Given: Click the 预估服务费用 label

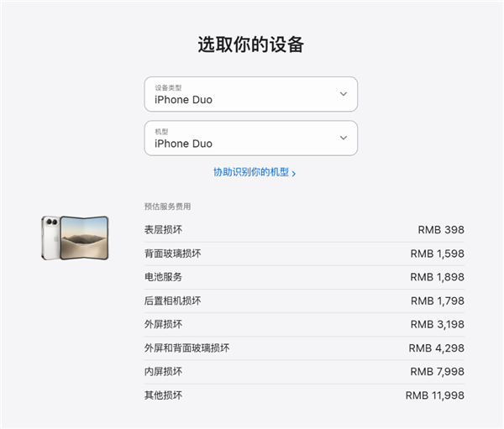Looking at the screenshot, I should pos(167,207).
